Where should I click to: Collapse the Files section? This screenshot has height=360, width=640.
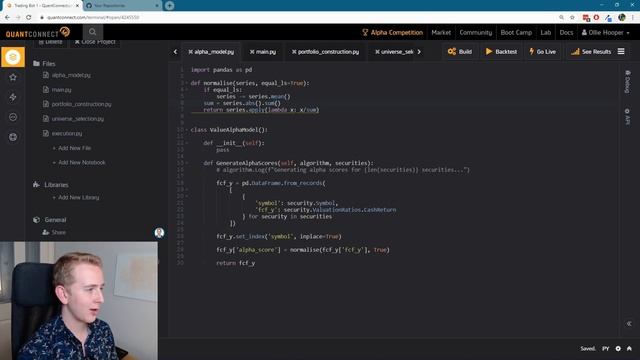44,64
